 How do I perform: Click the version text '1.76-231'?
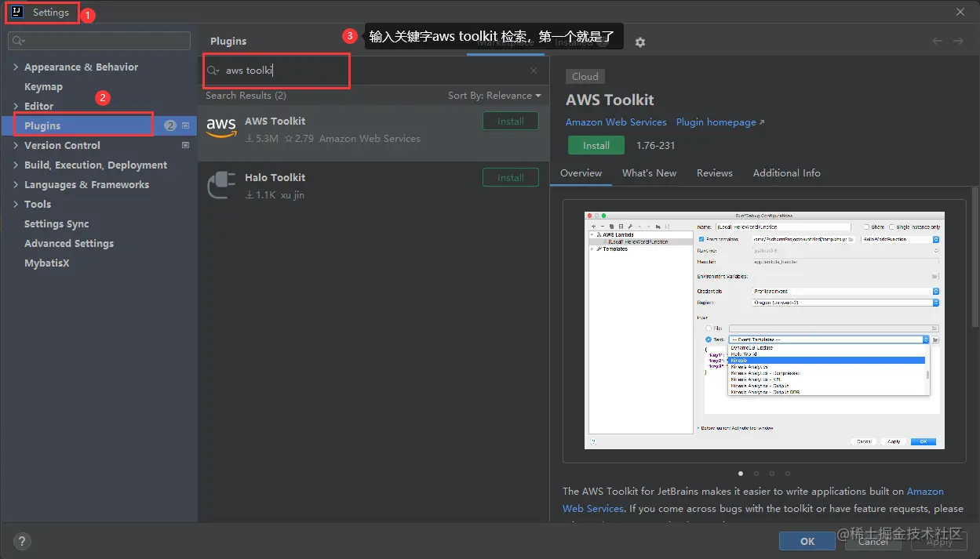pyautogui.click(x=656, y=146)
